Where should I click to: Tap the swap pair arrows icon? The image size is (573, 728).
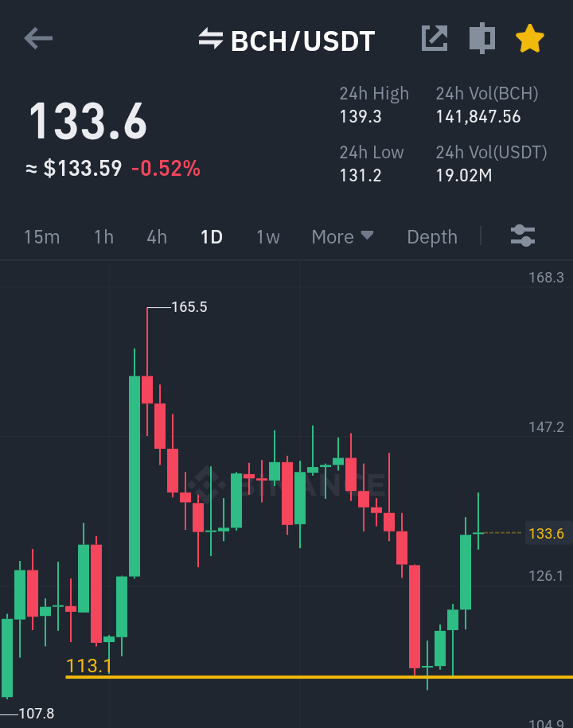click(x=211, y=38)
